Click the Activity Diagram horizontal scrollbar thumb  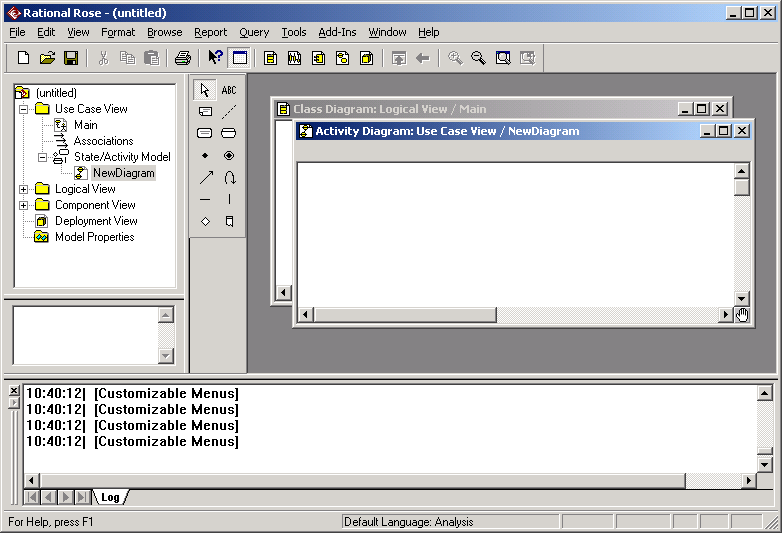point(405,315)
